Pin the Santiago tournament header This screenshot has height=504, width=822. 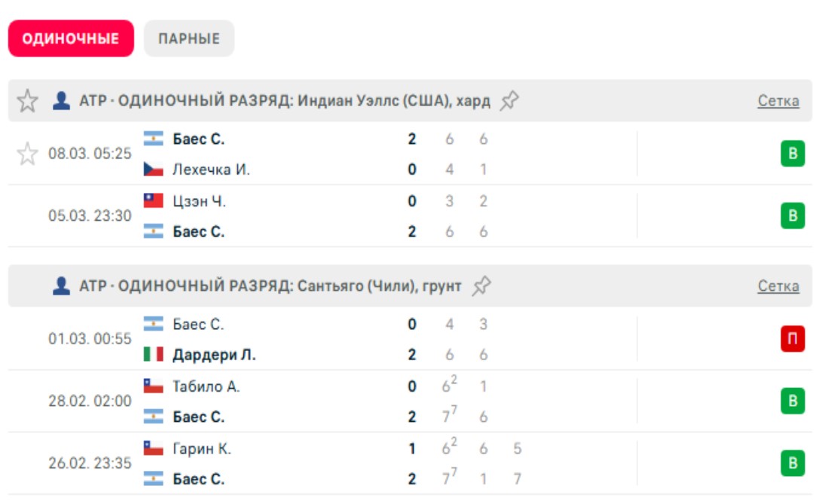coord(481,286)
